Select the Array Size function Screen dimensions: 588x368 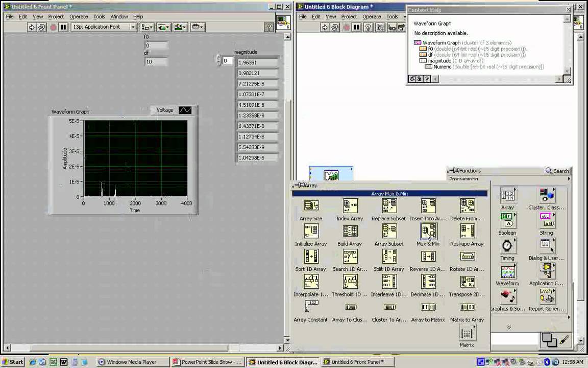[x=311, y=206]
